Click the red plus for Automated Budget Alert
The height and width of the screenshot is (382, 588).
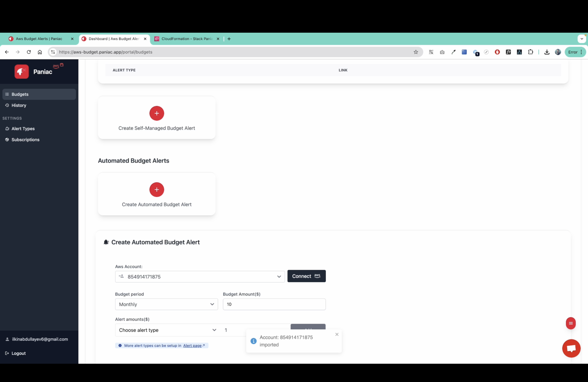[157, 189]
